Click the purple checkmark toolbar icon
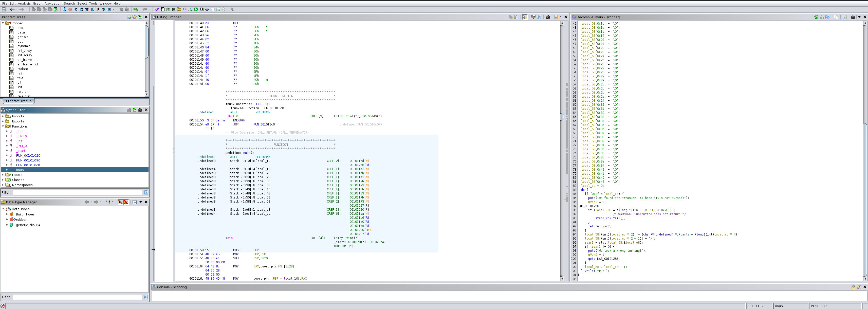 [157, 9]
